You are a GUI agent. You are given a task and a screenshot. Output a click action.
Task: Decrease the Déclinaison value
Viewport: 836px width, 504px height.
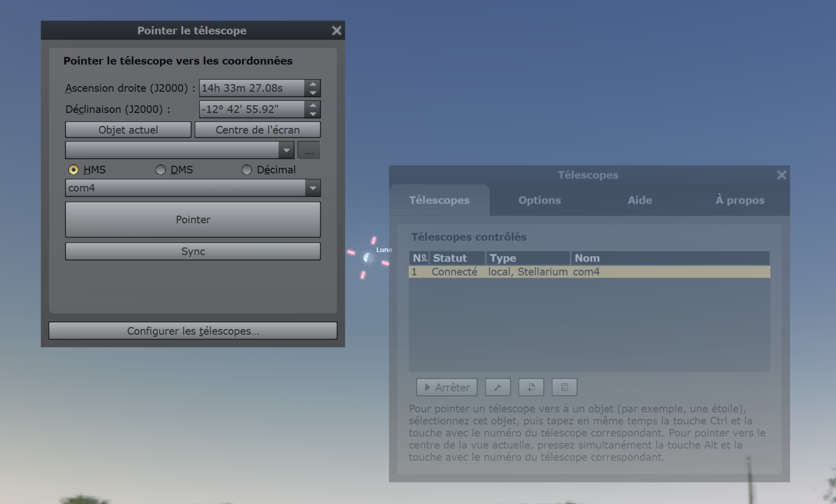point(313,114)
